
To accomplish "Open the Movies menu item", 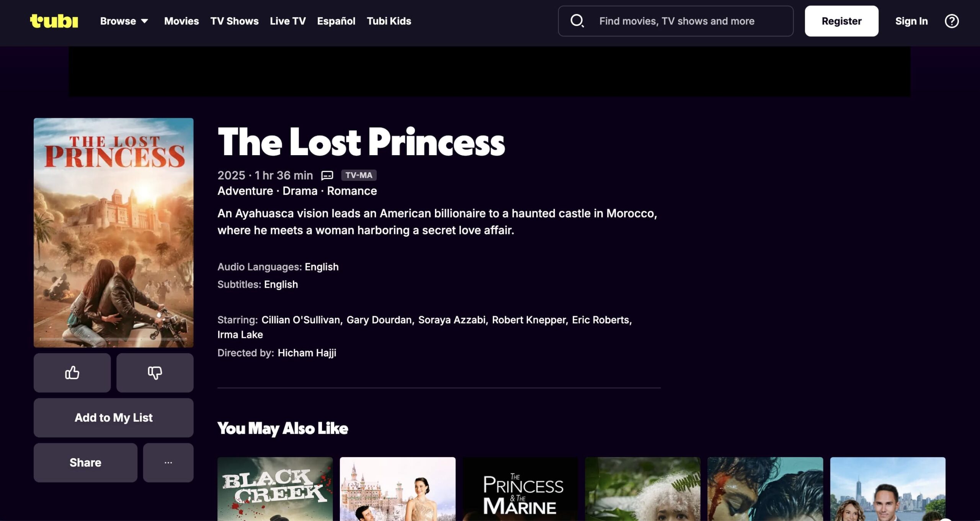I will click(x=181, y=21).
